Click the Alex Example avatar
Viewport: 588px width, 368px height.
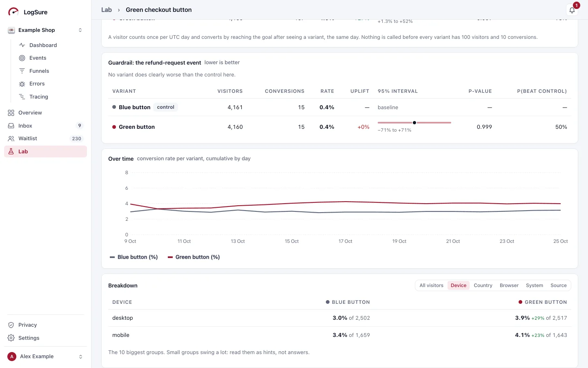pos(12,357)
